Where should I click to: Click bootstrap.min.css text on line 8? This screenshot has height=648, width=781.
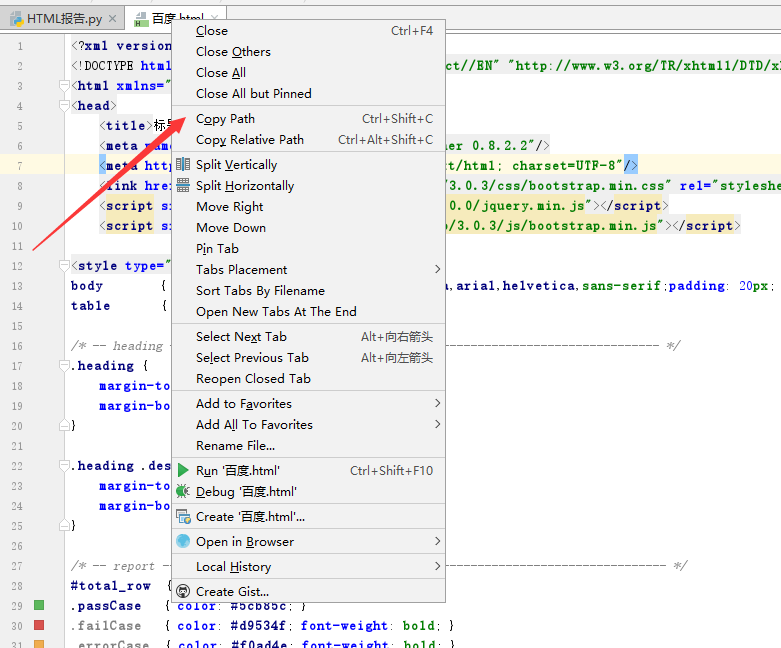click(x=596, y=186)
